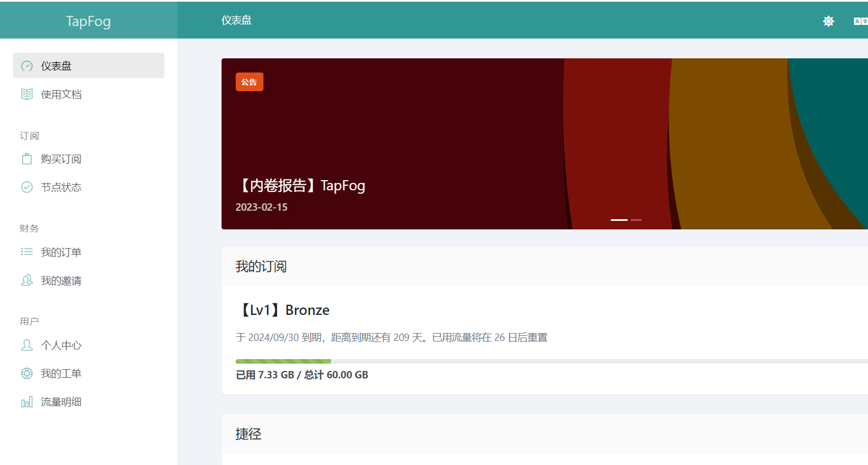Click the TapFog logo title
Viewport: 868px width, 465px height.
pyautogui.click(x=88, y=21)
